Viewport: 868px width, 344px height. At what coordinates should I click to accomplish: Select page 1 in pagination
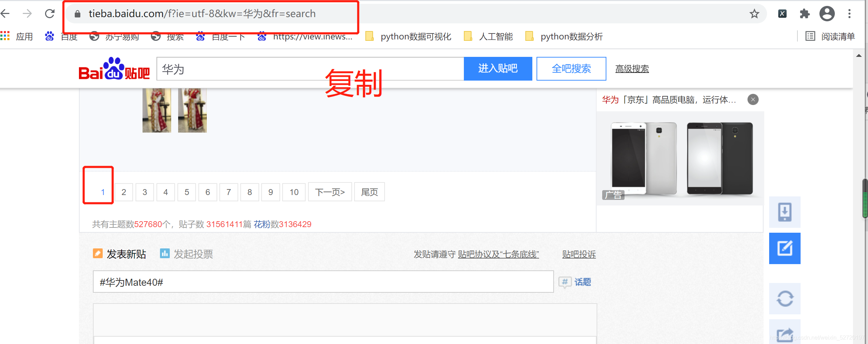(x=103, y=192)
